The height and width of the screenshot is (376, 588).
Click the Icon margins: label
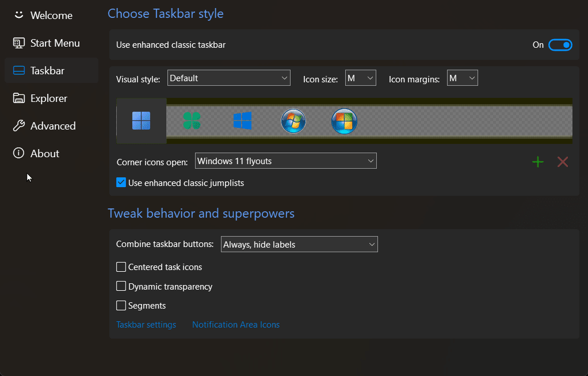[414, 79]
